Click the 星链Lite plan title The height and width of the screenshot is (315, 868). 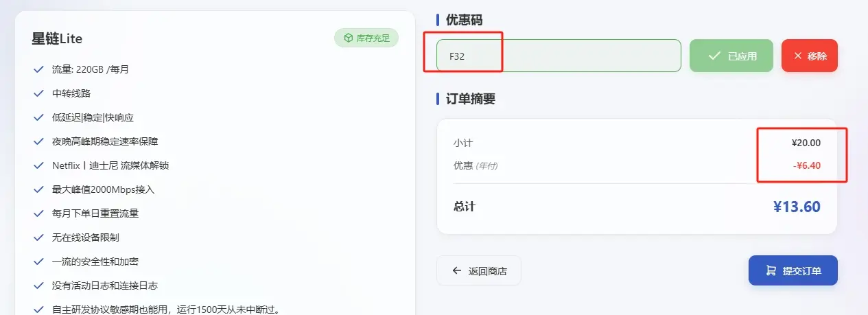click(57, 38)
